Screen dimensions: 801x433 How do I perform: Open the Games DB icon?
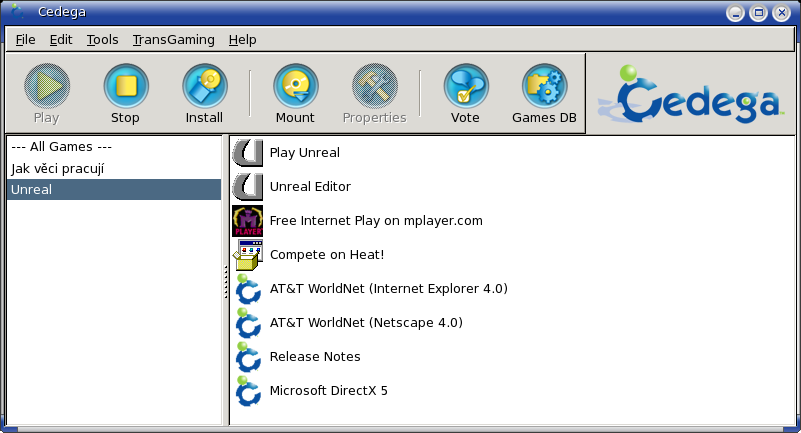tap(545, 86)
